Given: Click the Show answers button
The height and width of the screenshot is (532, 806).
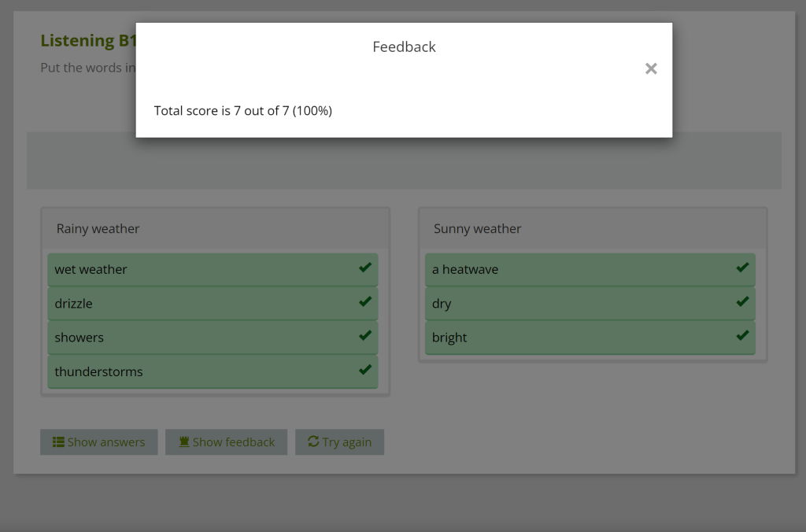Looking at the screenshot, I should 99,442.
